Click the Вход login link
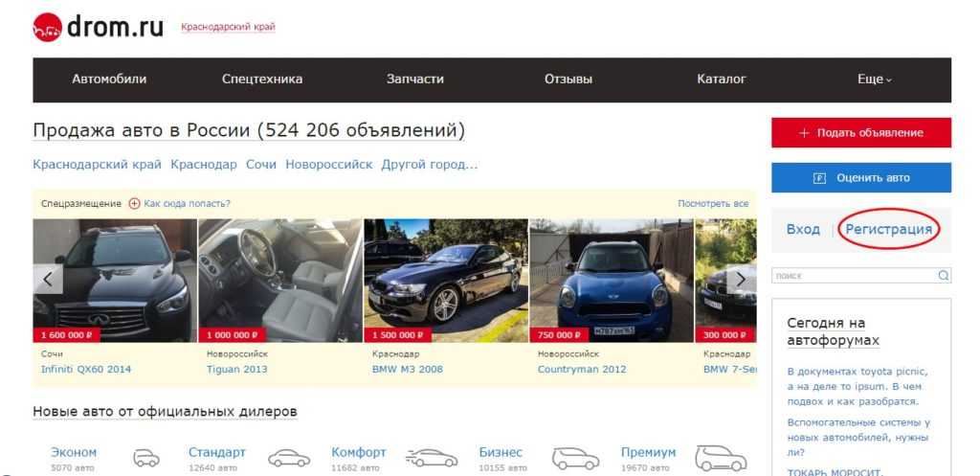980x476 pixels. pyautogui.click(x=803, y=229)
